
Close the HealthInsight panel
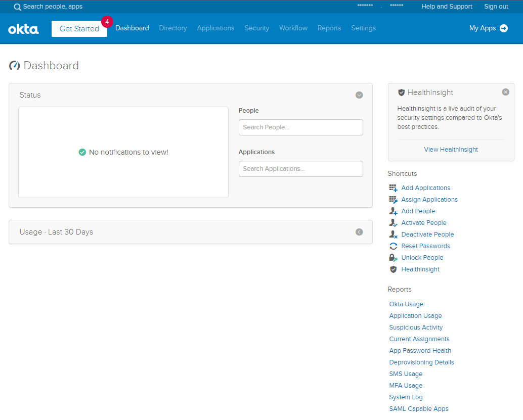click(506, 92)
